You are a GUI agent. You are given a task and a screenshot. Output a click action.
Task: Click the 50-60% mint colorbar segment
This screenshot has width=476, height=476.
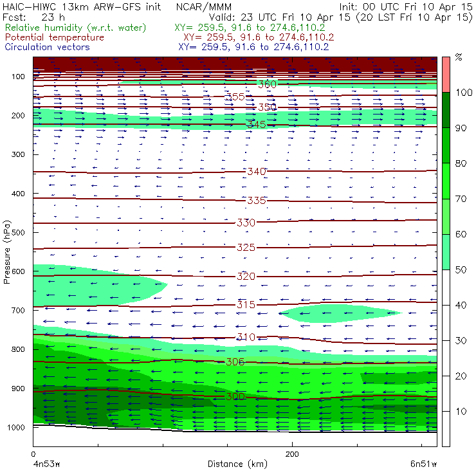pyautogui.click(x=446, y=252)
